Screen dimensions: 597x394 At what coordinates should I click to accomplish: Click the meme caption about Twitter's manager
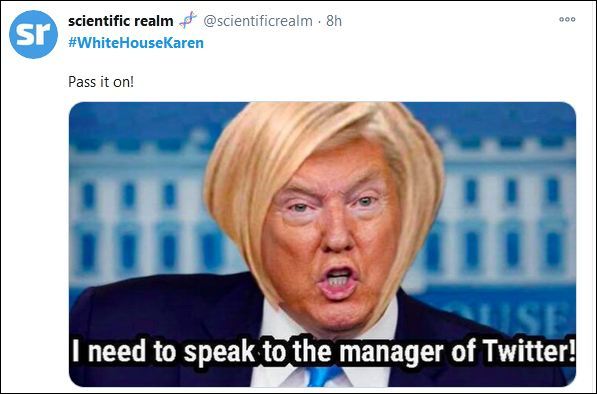coord(323,351)
